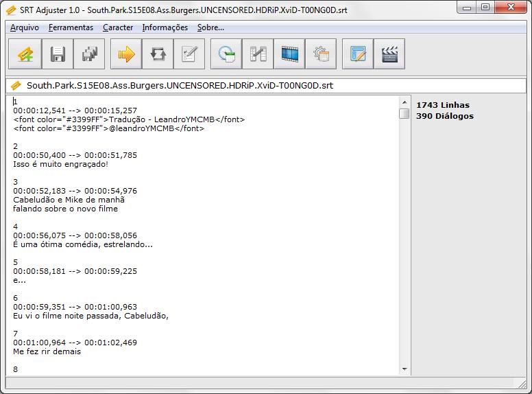Image resolution: width=532 pixels, height=394 pixels.
Task: Click the multiple floppy disks Save All icon
Action: (x=89, y=54)
